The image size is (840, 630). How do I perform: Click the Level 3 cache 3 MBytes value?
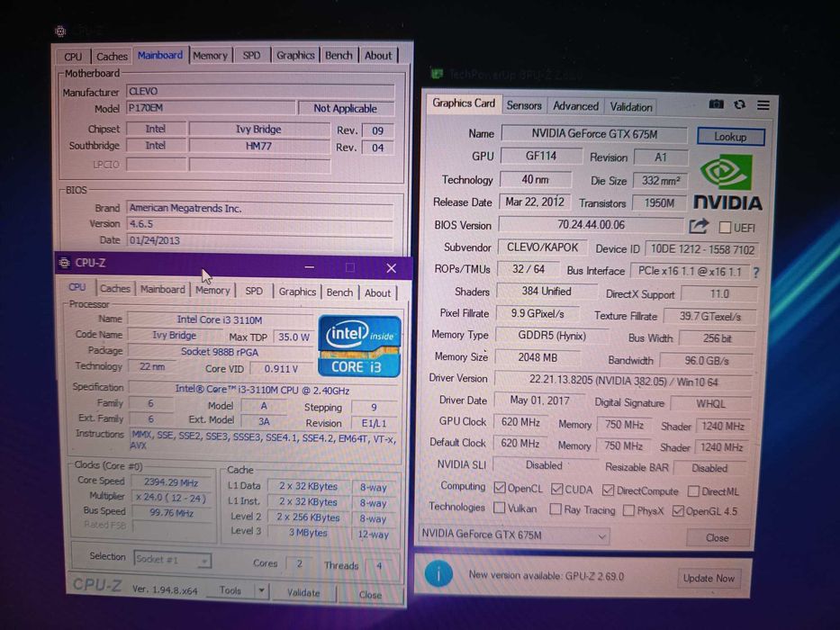(x=308, y=533)
